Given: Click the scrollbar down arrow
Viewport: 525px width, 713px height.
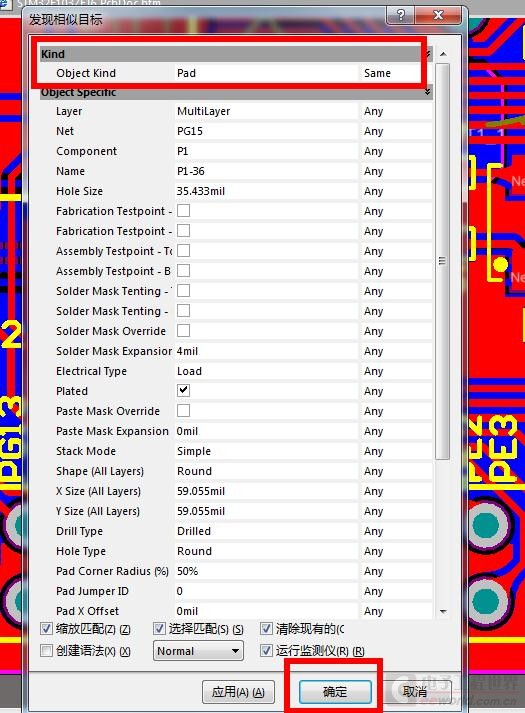Looking at the screenshot, I should point(443,612).
